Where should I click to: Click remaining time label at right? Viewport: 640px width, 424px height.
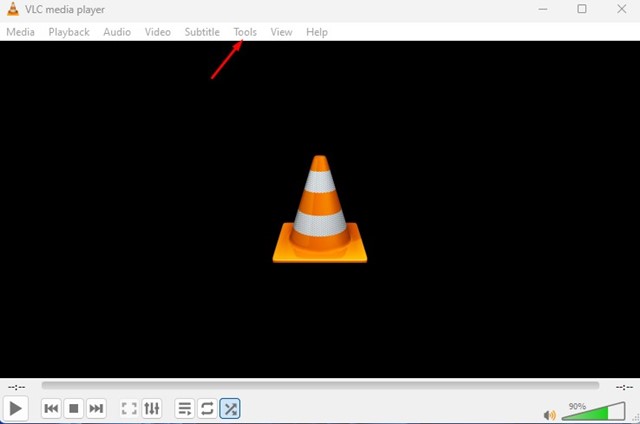tap(624, 386)
